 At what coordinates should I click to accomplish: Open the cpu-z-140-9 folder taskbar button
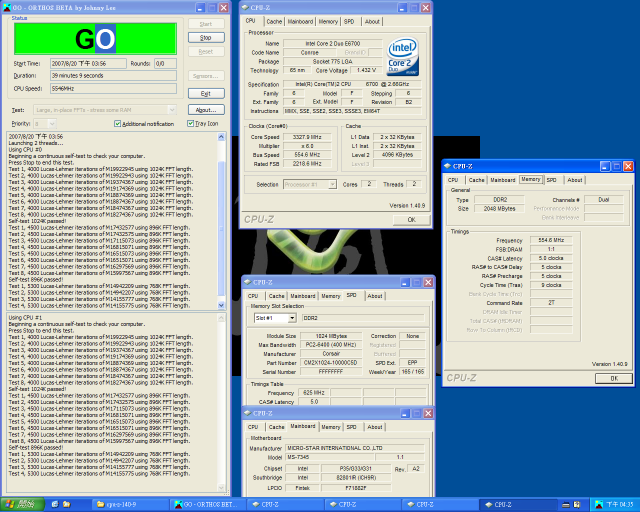pos(131,505)
